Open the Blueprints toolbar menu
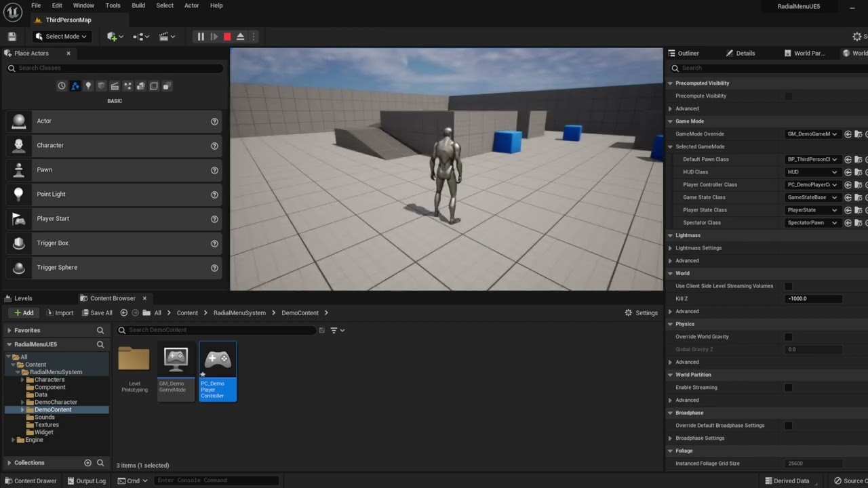 click(x=141, y=37)
